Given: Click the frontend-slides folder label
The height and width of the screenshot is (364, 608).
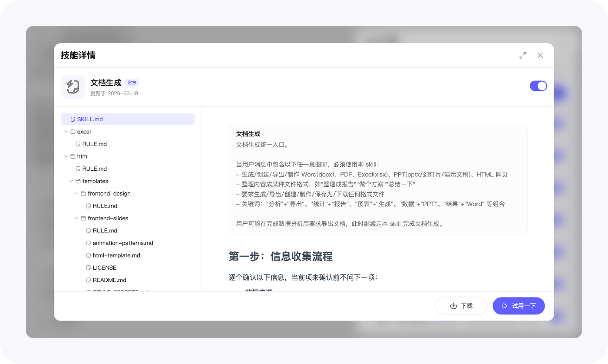Looking at the screenshot, I should tap(108, 218).
